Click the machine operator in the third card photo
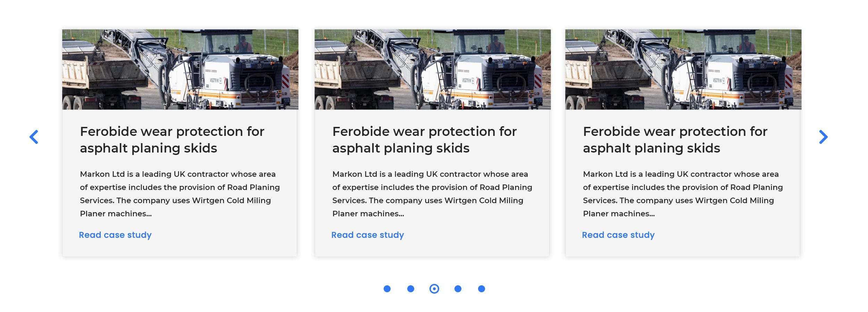This screenshot has height=312, width=868. coord(746,44)
